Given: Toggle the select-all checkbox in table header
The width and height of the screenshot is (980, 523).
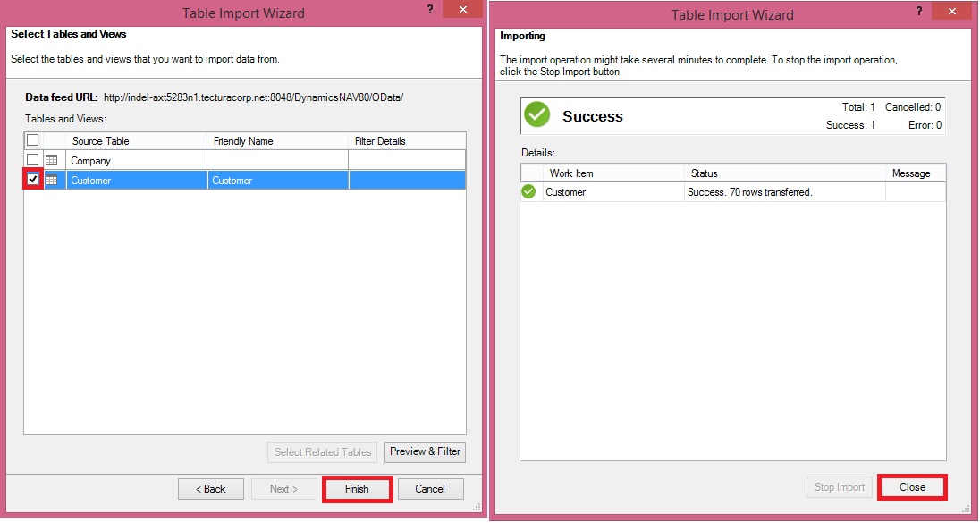Looking at the screenshot, I should point(33,140).
